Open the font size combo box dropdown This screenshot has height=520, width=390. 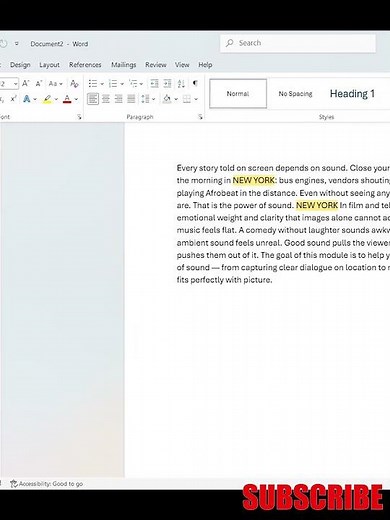(x=15, y=84)
